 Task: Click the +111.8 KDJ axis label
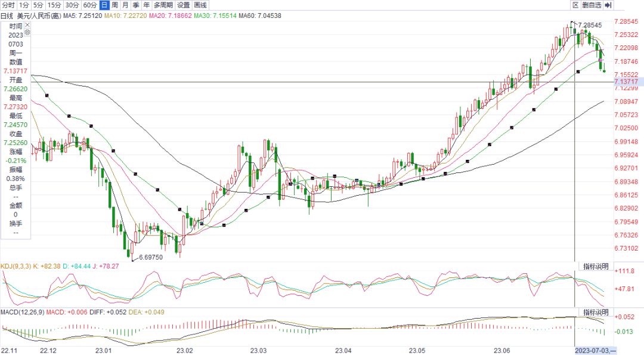coord(624,271)
